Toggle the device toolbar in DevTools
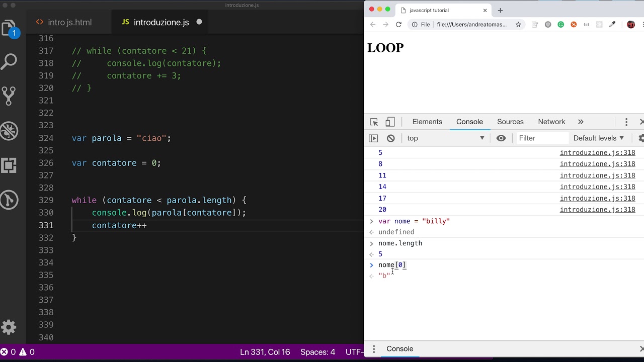The height and width of the screenshot is (362, 644). 390,122
